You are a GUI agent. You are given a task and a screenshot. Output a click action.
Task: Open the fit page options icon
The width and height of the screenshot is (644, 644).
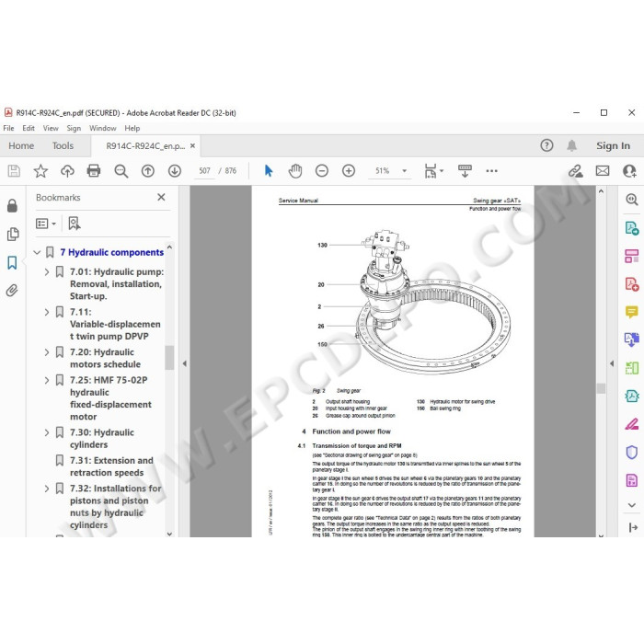(431, 171)
